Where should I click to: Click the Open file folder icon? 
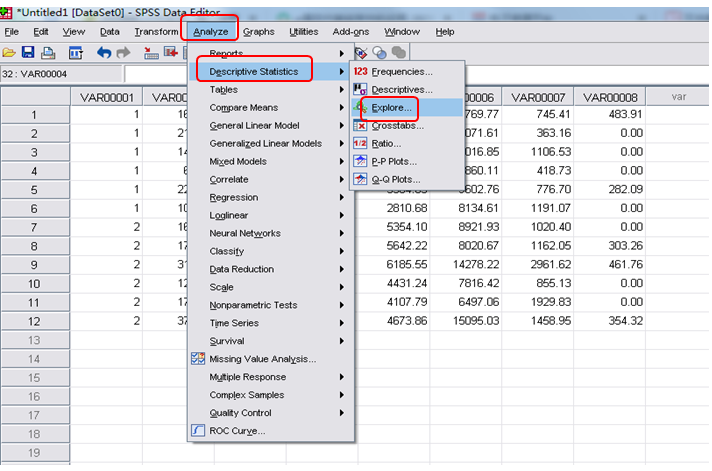(9, 53)
